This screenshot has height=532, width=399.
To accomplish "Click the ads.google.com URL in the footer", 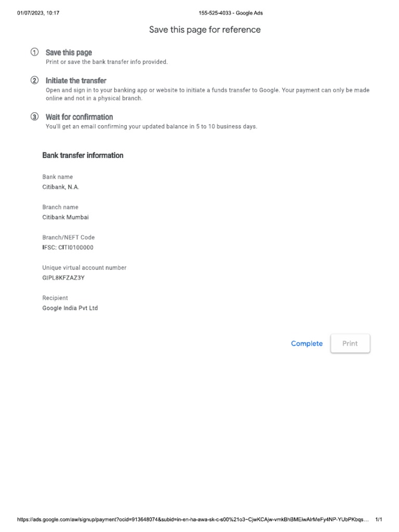I will (193, 520).
